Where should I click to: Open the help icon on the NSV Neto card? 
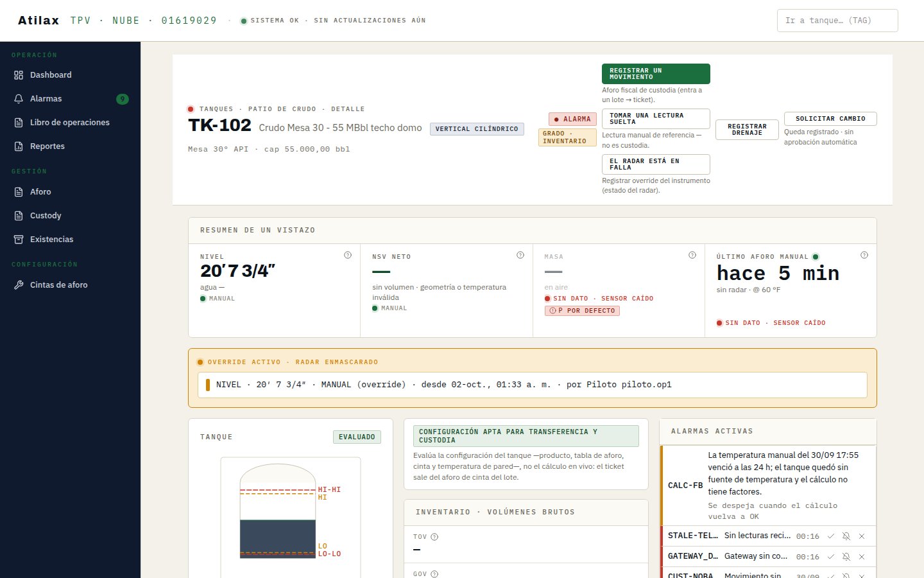click(x=520, y=255)
